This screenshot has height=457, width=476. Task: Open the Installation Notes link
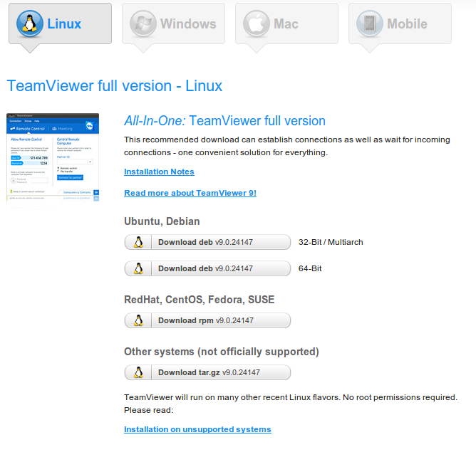[159, 172]
